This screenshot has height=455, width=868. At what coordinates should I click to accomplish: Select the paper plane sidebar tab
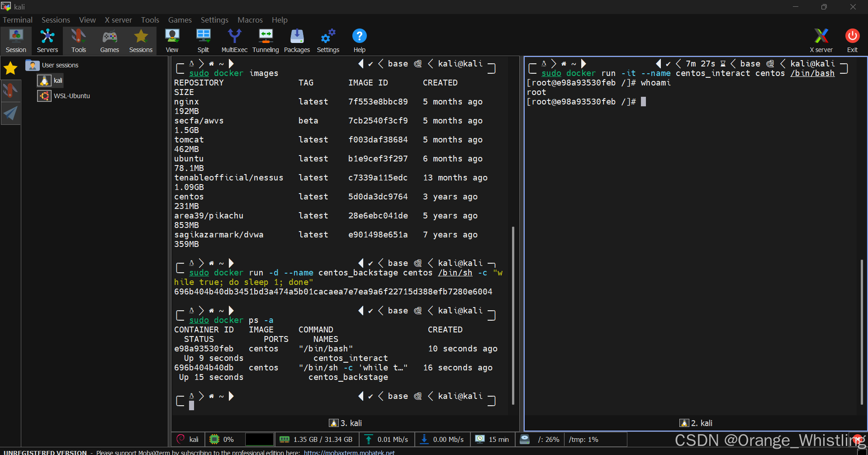click(10, 113)
